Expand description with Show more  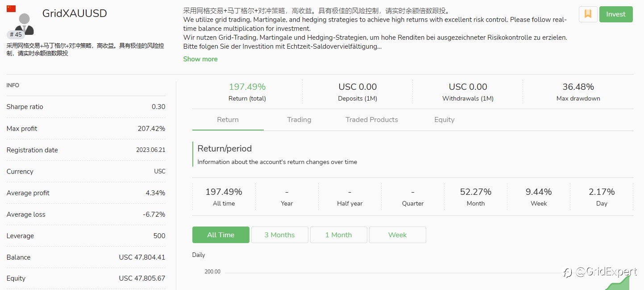[200, 59]
